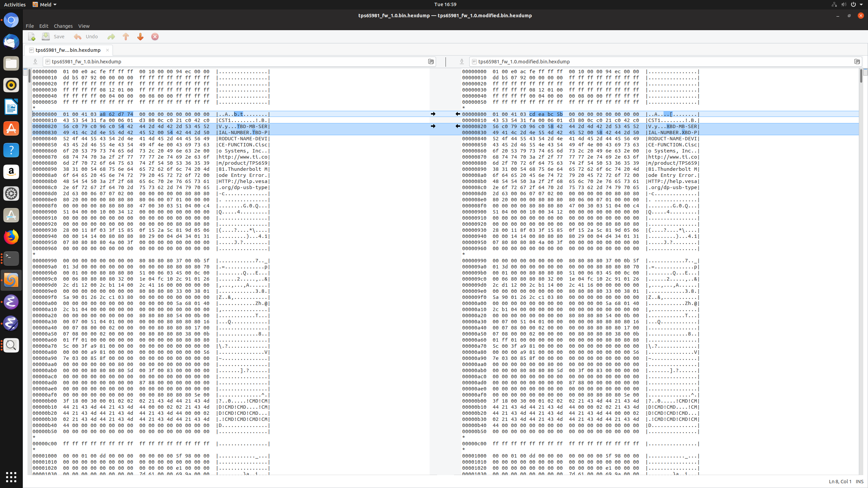Click the red Stop icon in toolbar
Image resolution: width=868 pixels, height=488 pixels.
pyautogui.click(x=155, y=37)
